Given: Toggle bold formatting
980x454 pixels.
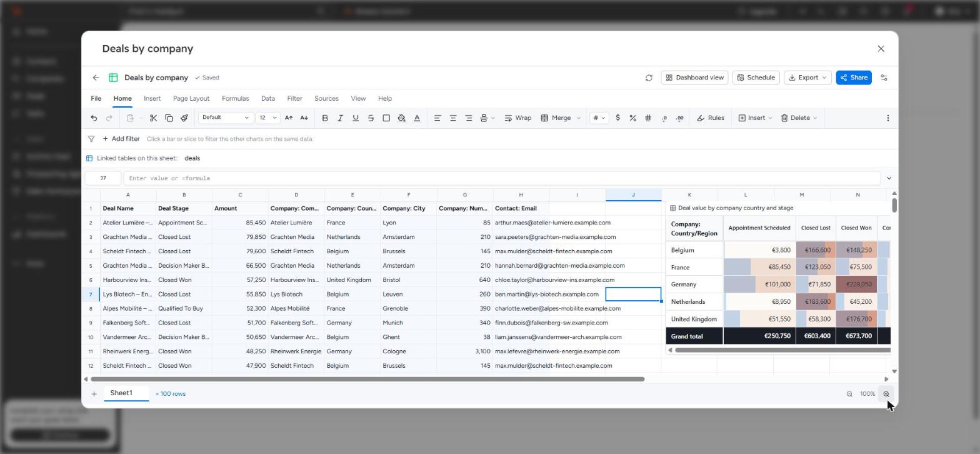Looking at the screenshot, I should pyautogui.click(x=325, y=118).
